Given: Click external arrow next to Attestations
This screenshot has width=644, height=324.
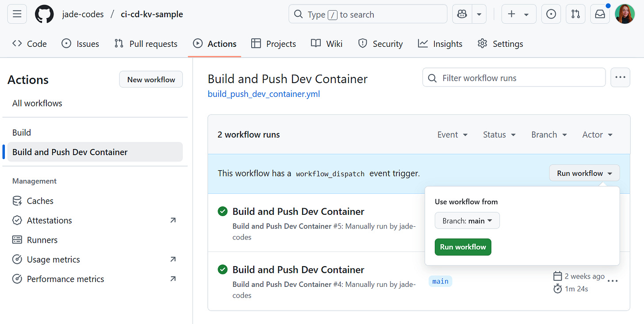Looking at the screenshot, I should point(173,220).
